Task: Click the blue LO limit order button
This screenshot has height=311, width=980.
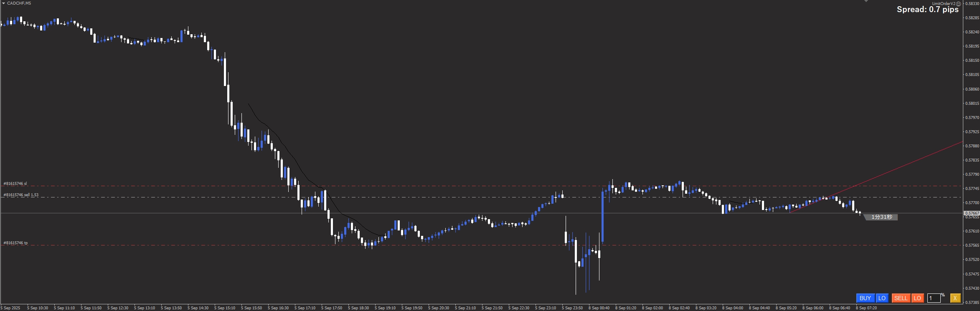Action: 882,298
